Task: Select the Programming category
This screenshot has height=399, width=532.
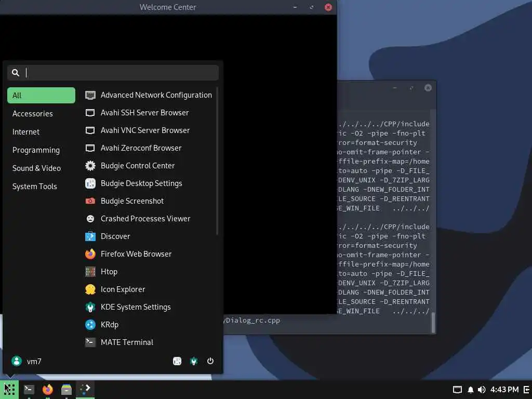Action: pyautogui.click(x=41, y=150)
